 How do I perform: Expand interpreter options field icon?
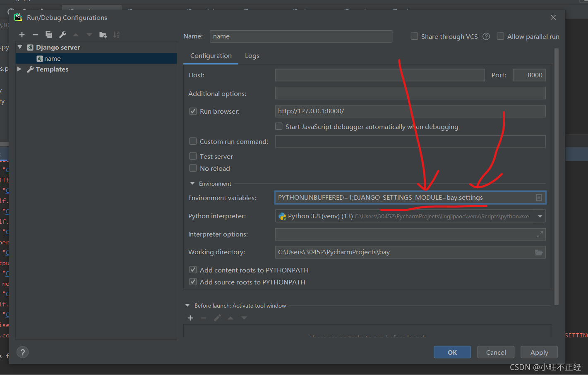[x=540, y=234]
